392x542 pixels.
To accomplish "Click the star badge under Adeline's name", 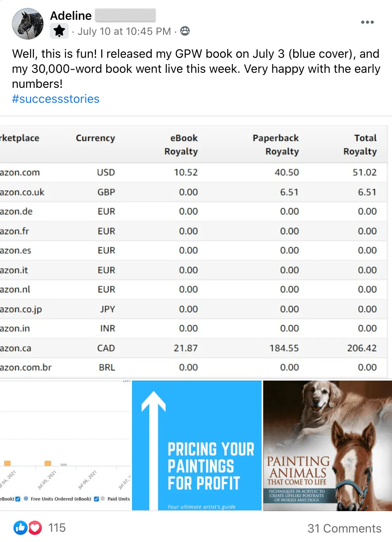I will [x=59, y=31].
